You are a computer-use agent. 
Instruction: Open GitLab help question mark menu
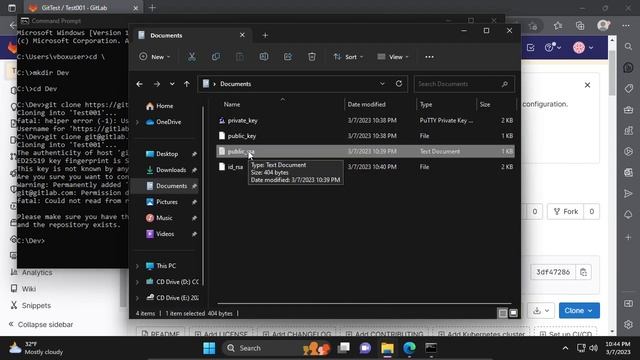click(x=553, y=47)
